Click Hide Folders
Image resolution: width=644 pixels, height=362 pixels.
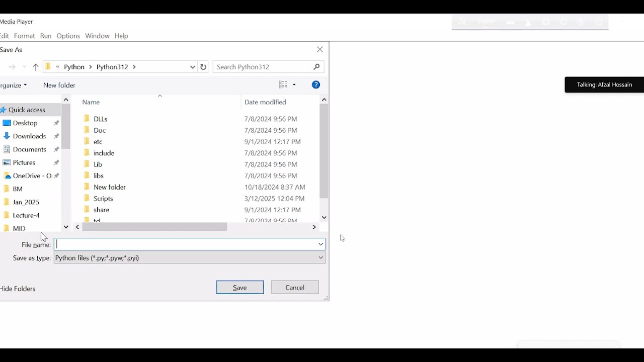click(18, 289)
